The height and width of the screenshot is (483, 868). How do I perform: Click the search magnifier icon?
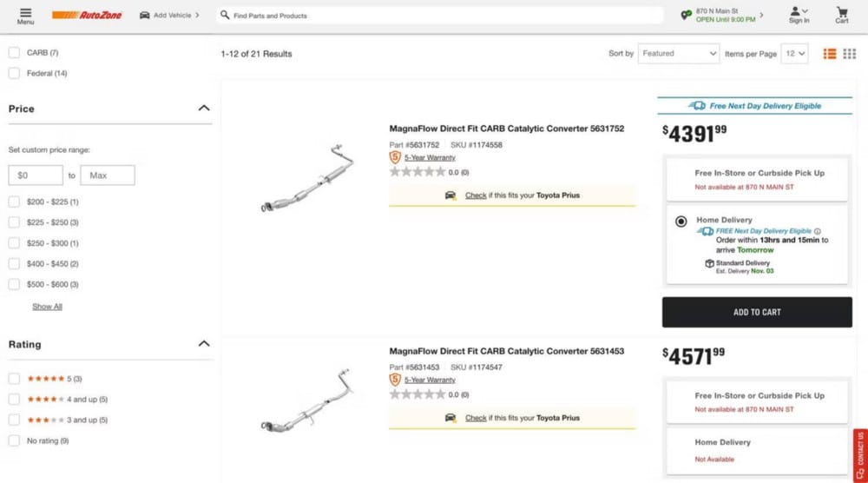point(225,15)
